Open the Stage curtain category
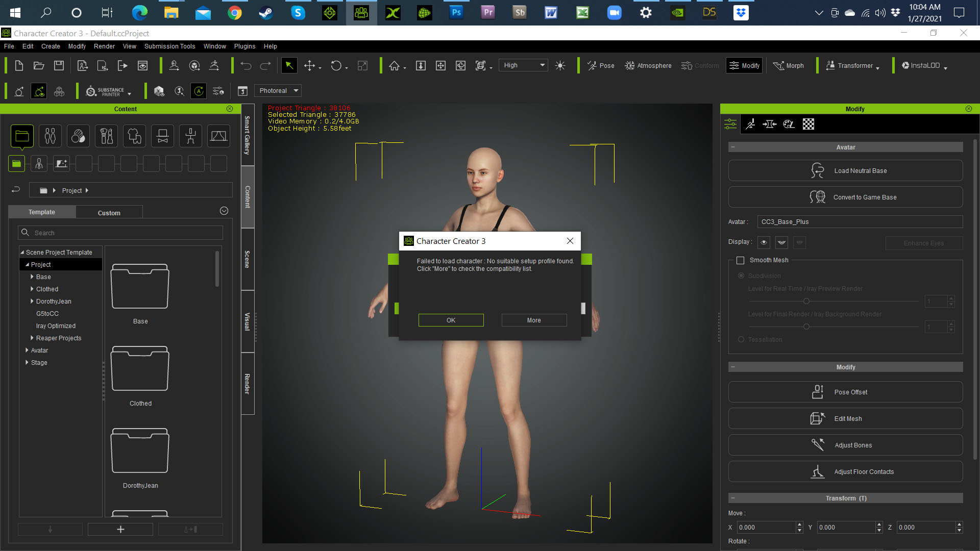The width and height of the screenshot is (980, 551). (218, 136)
